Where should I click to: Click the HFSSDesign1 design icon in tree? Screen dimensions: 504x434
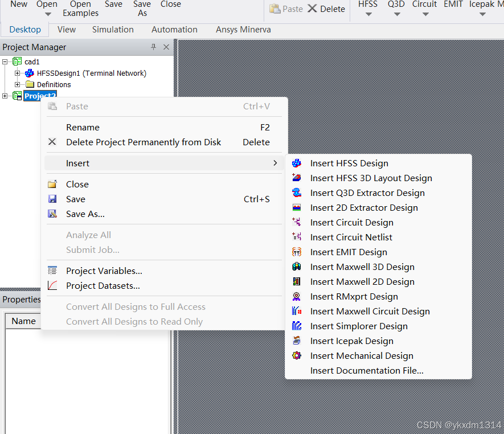29,73
